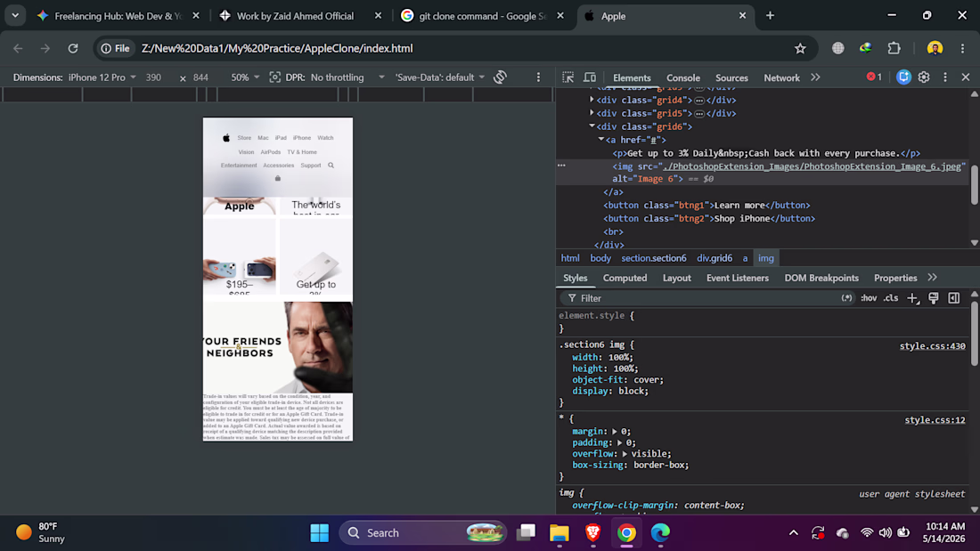
Task: Open the Chrome extensions puzzle icon
Action: [x=894, y=48]
